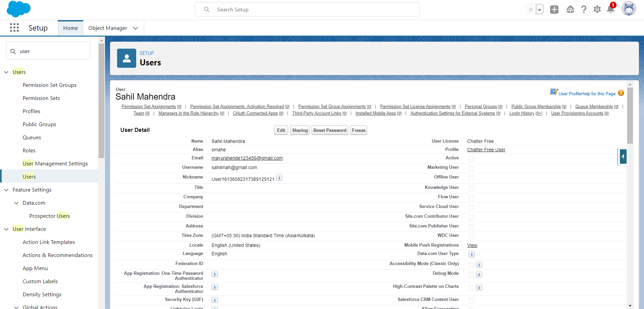The height and width of the screenshot is (309, 644).
Task: Click the Trailhead guidance icon
Action: coord(570,9)
